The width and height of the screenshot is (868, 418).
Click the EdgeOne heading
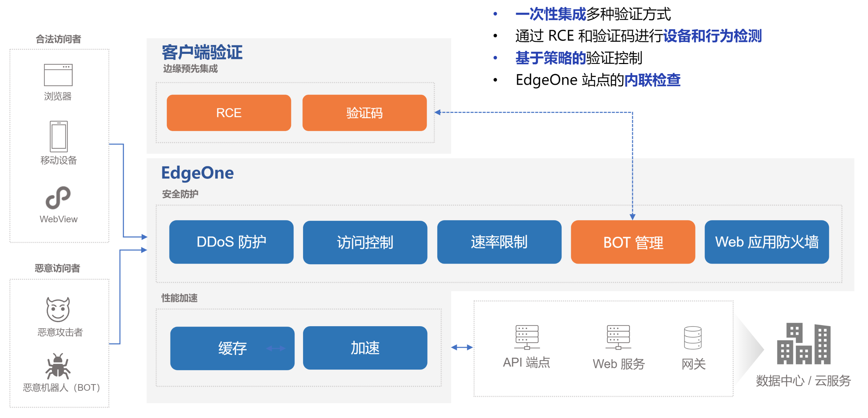pos(197,173)
